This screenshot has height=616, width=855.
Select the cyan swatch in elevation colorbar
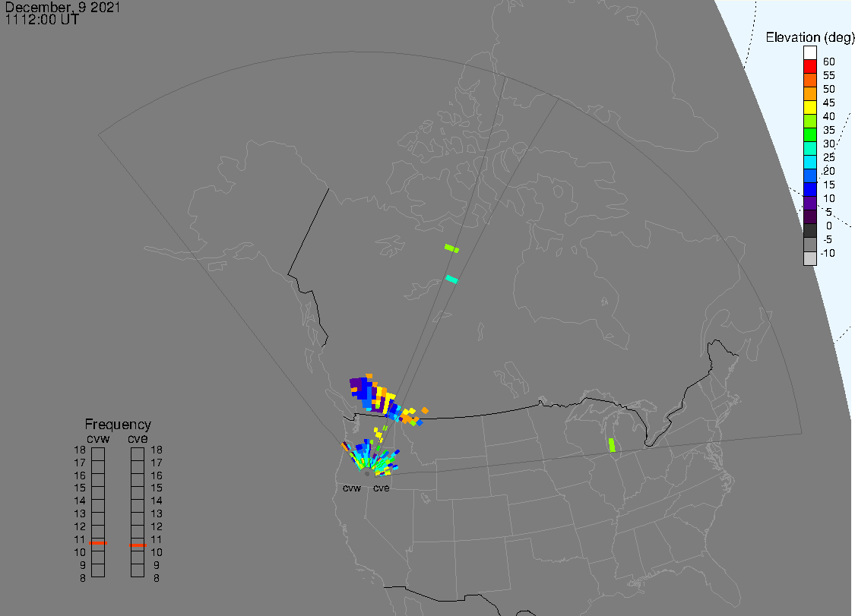809,162
